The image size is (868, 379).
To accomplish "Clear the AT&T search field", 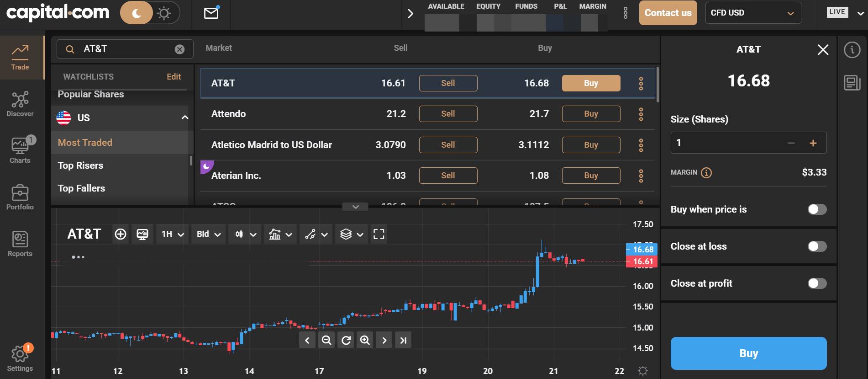I will tap(180, 49).
